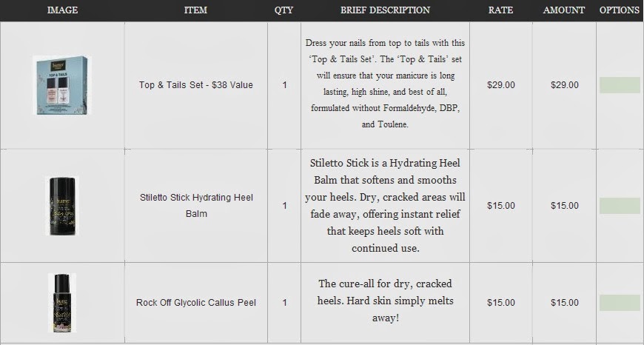Open the Stiletto Stick product image
644x345 pixels.
(62, 206)
